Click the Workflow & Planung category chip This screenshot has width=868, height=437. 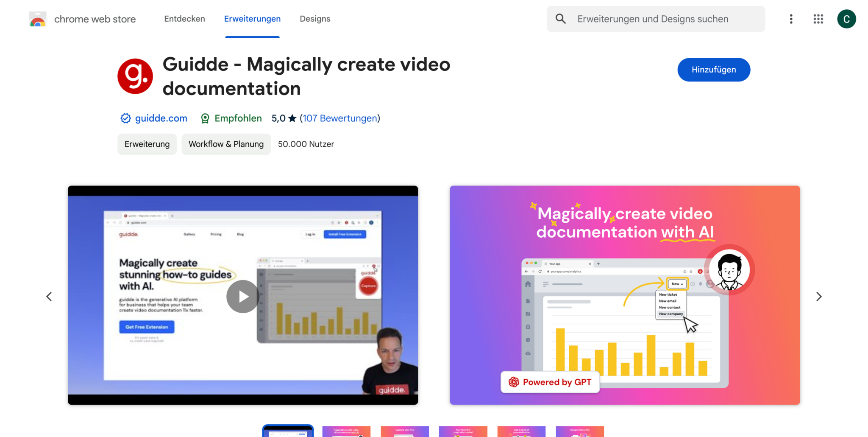(226, 144)
